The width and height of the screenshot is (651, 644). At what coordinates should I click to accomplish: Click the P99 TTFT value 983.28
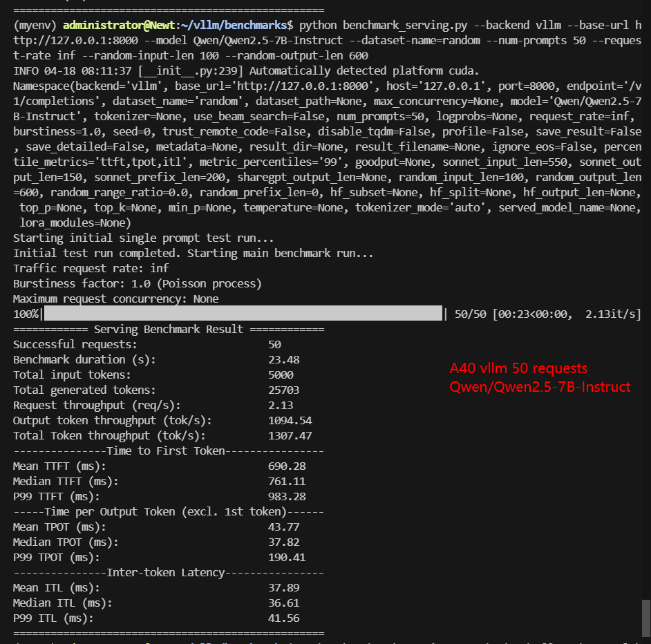286,497
